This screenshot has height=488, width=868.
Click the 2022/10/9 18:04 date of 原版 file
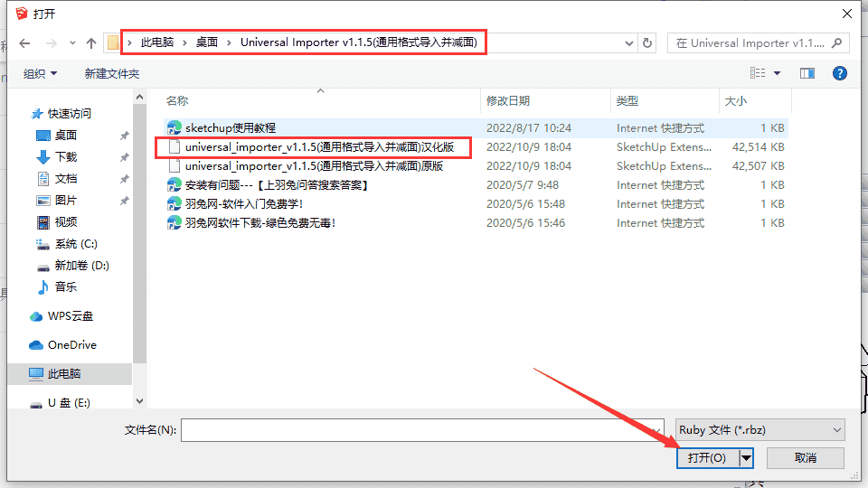click(529, 166)
